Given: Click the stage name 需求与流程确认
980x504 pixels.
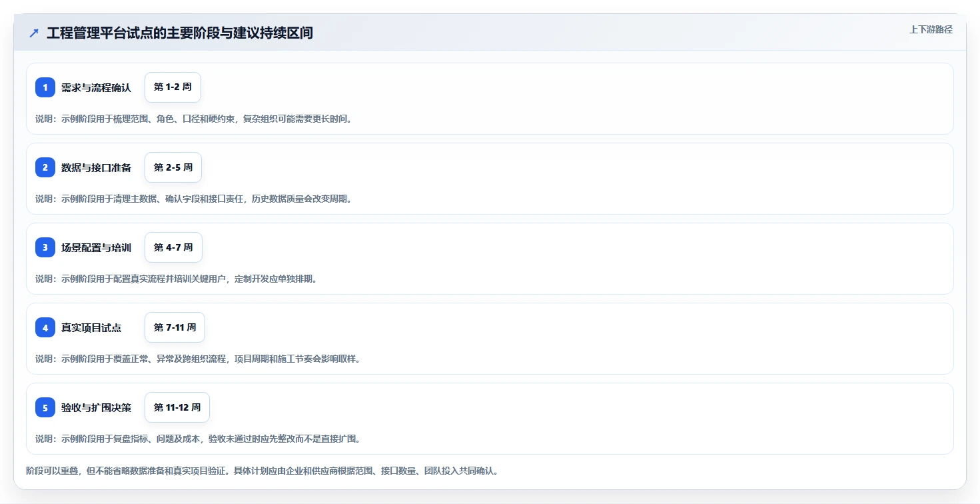Looking at the screenshot, I should [x=96, y=87].
